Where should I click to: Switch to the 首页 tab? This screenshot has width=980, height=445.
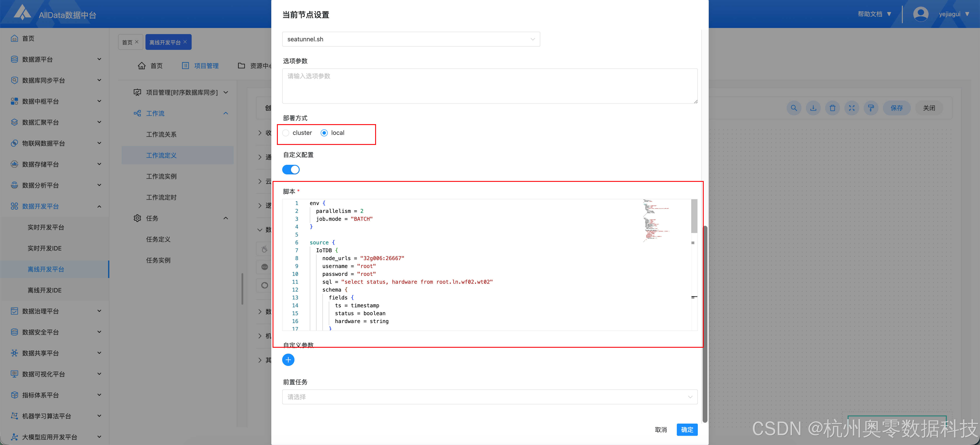[127, 42]
